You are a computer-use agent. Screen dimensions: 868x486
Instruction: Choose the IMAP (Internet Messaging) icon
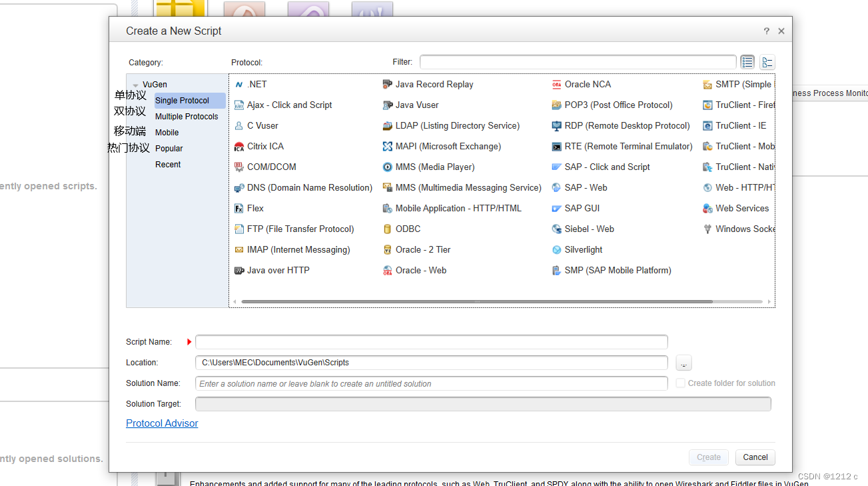click(239, 250)
